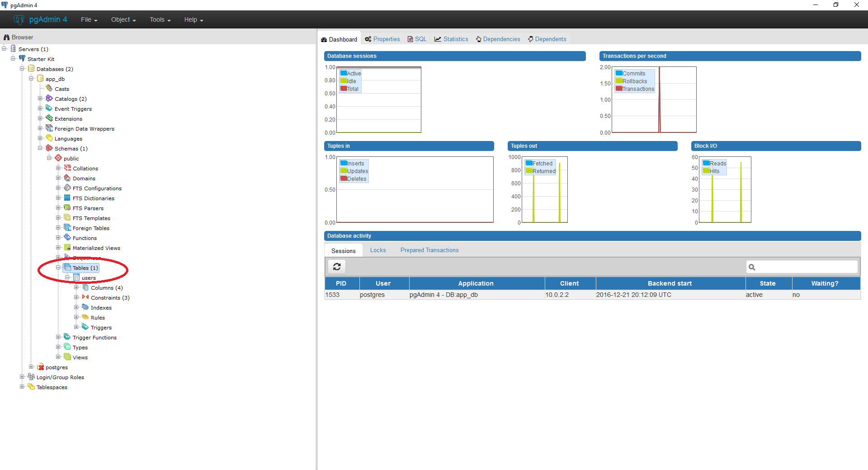Select the Triggers tree item

click(x=101, y=328)
